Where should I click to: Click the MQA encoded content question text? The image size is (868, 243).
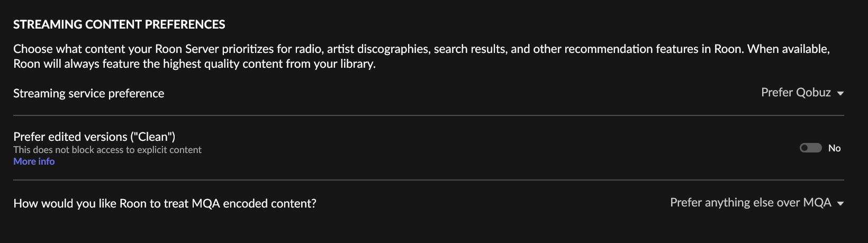coord(165,203)
